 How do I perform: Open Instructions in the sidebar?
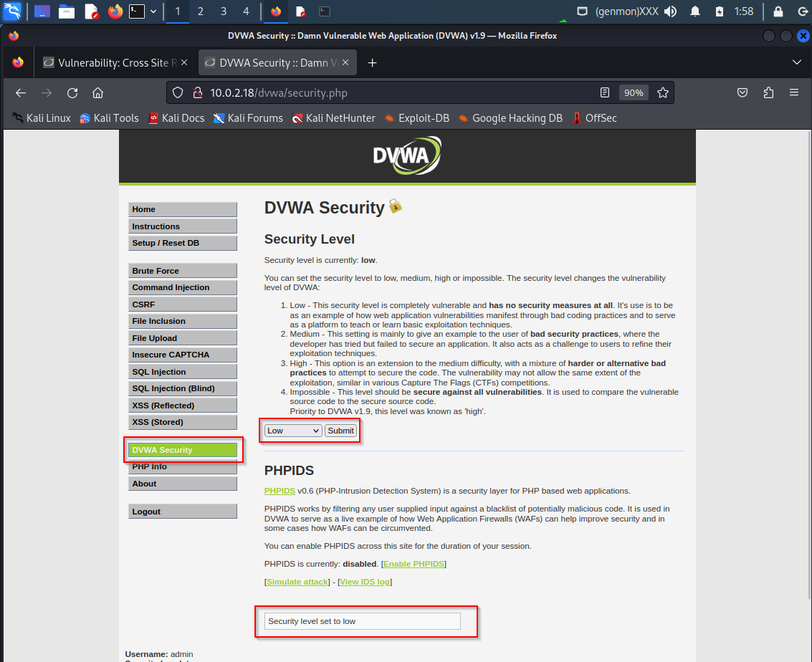tap(182, 226)
